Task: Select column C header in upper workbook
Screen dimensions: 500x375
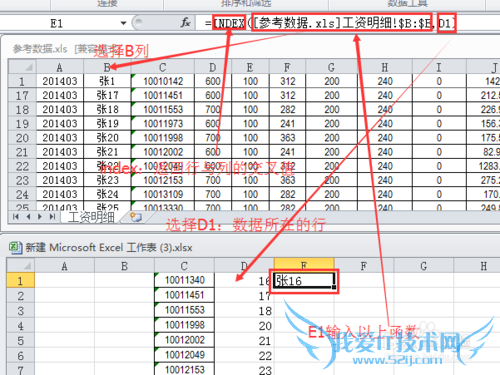Action: [162, 67]
